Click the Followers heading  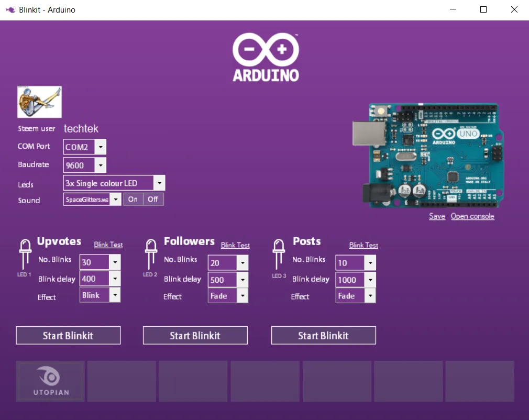coord(189,241)
